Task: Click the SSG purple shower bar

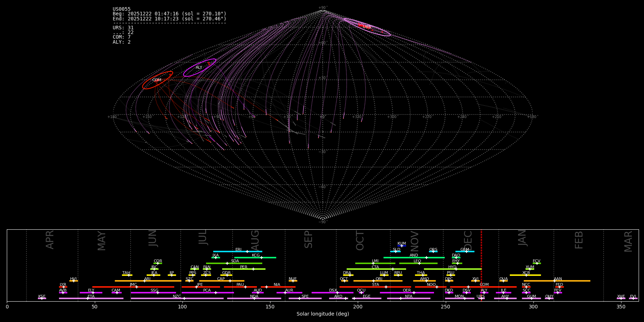Action: 153,293
